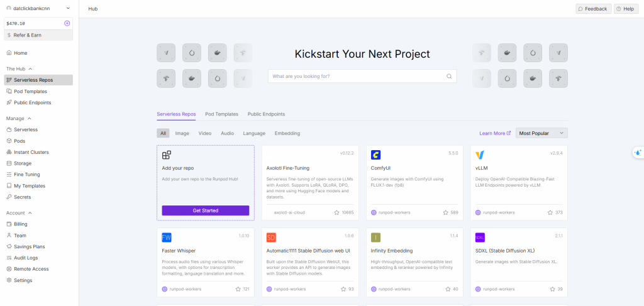This screenshot has width=644, height=306.
Task: Click the Get Started button
Action: [206, 210]
